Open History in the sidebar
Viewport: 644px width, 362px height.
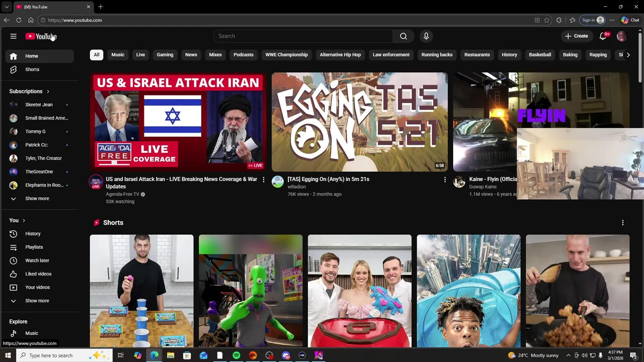[x=39, y=234]
